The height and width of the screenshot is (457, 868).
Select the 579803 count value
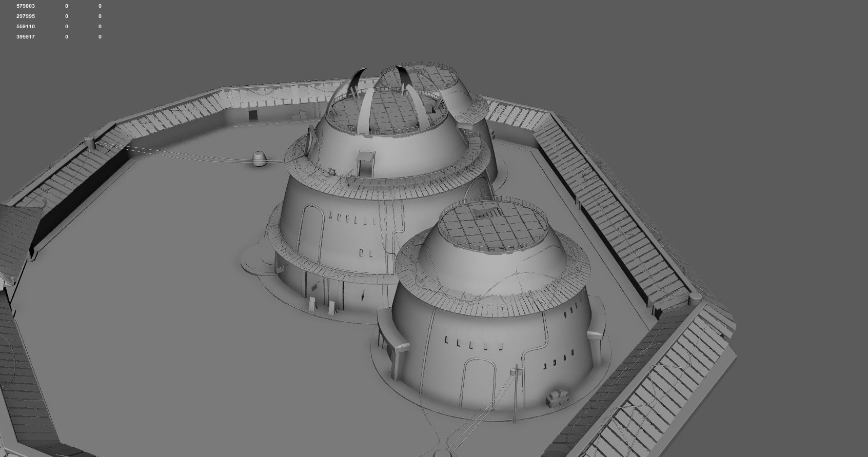(x=26, y=6)
